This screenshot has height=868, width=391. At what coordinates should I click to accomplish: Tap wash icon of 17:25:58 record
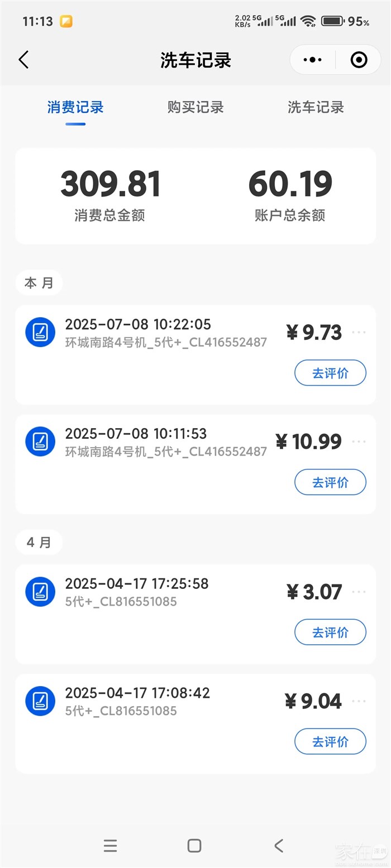40,592
